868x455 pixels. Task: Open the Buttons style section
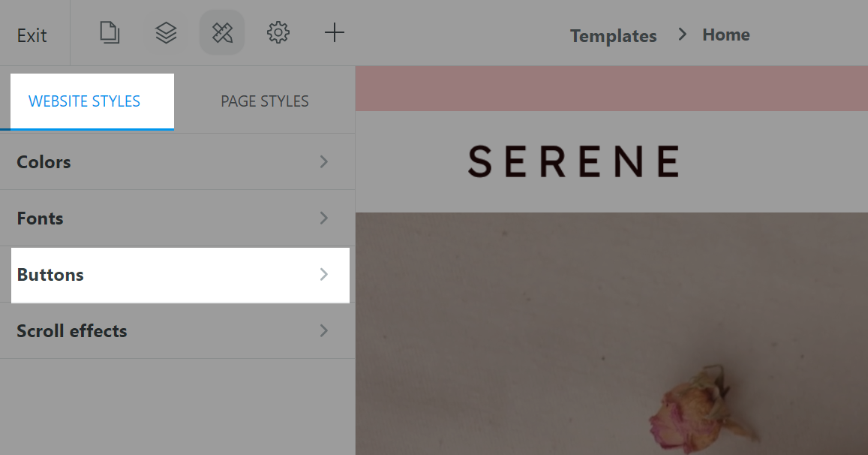point(50,275)
